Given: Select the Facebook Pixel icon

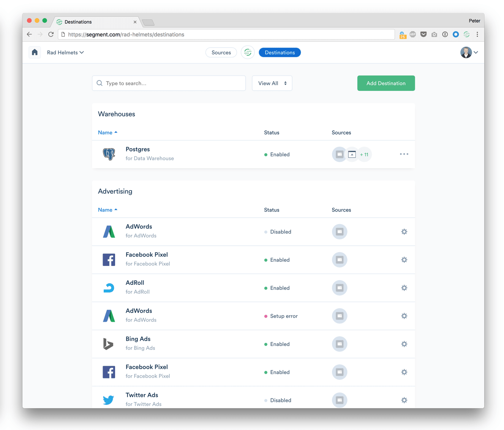Looking at the screenshot, I should pos(109,259).
